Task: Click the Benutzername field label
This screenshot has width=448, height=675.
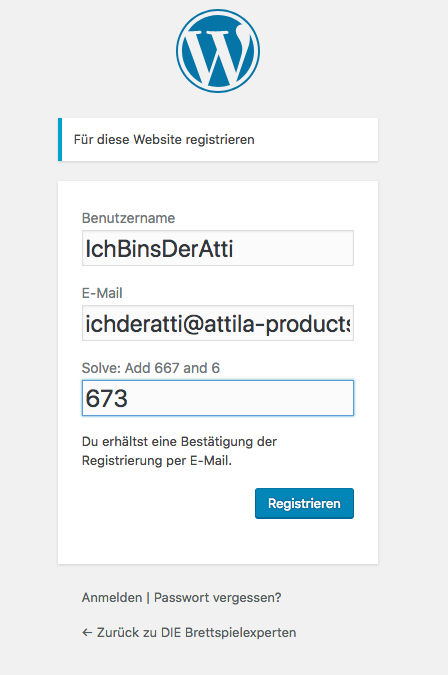Action: click(128, 218)
